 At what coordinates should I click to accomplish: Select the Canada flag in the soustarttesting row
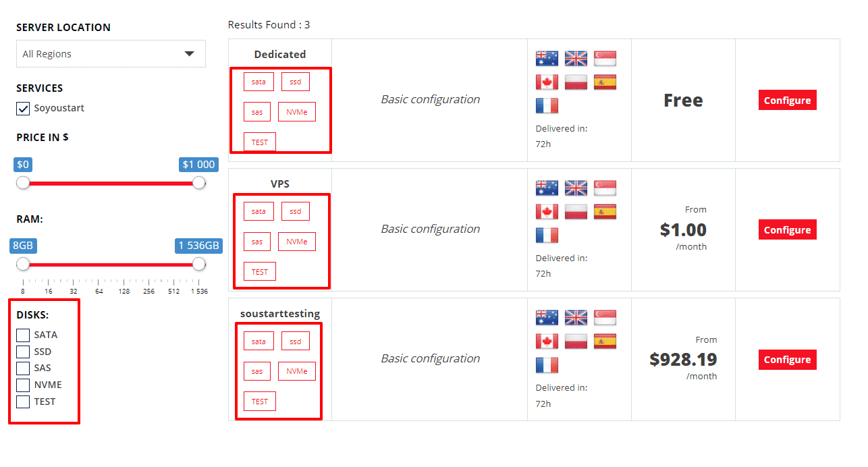547,341
